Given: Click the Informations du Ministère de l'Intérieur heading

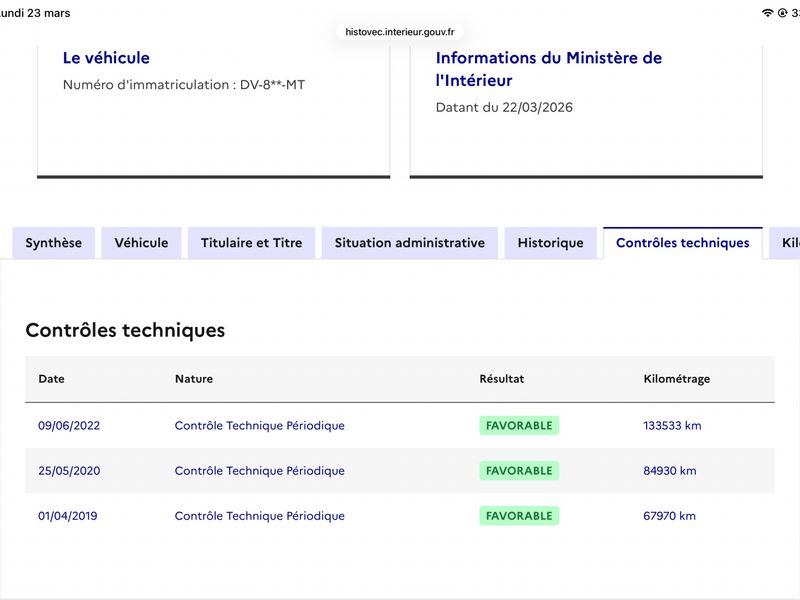Looking at the screenshot, I should (548, 69).
